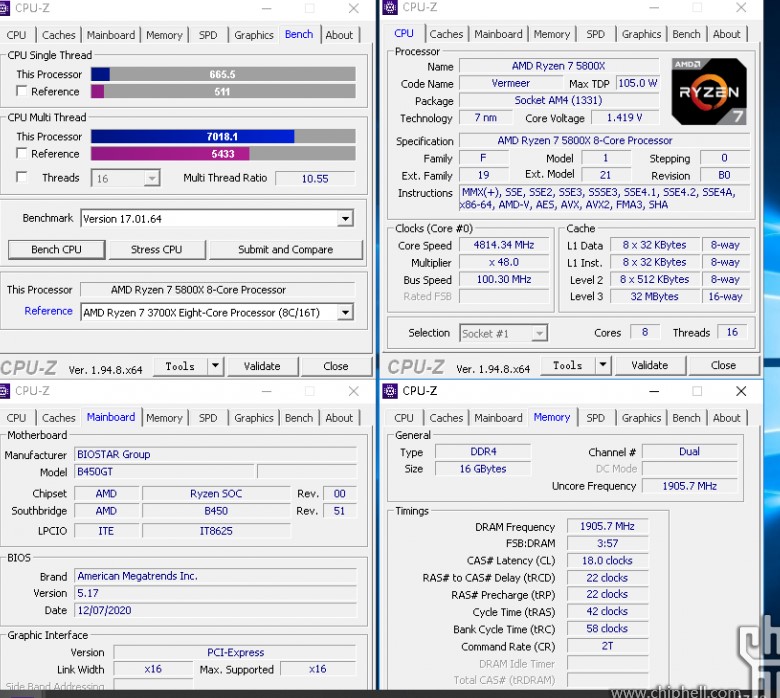
Task: Click the Multi Thread Ratio value 10.55
Action: tap(315, 179)
